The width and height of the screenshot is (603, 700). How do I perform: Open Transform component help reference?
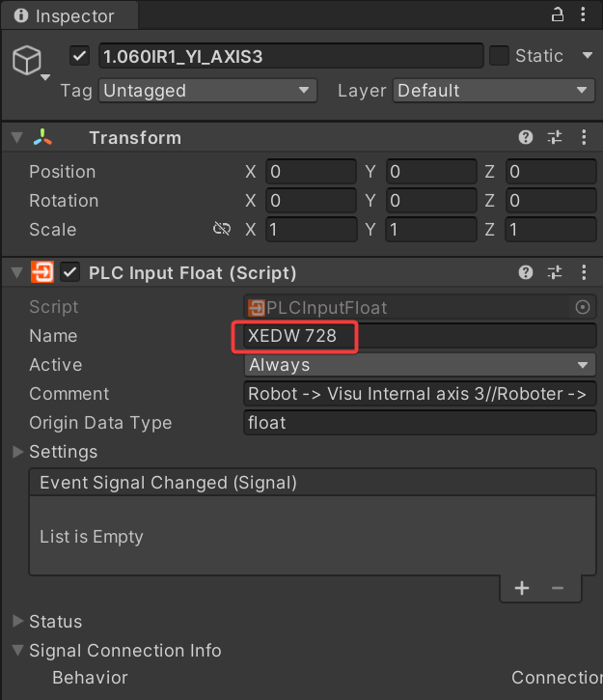click(526, 138)
